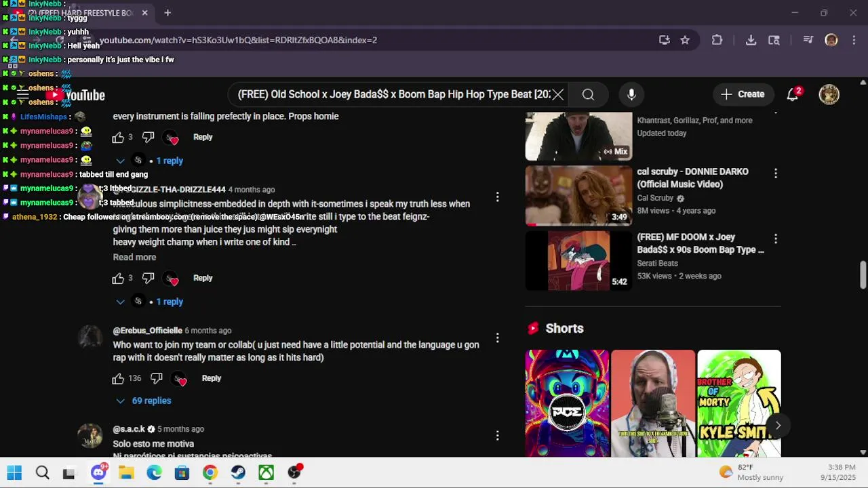The image size is (868, 488).
Task: Bookmark this page with the star icon
Action: (x=685, y=40)
